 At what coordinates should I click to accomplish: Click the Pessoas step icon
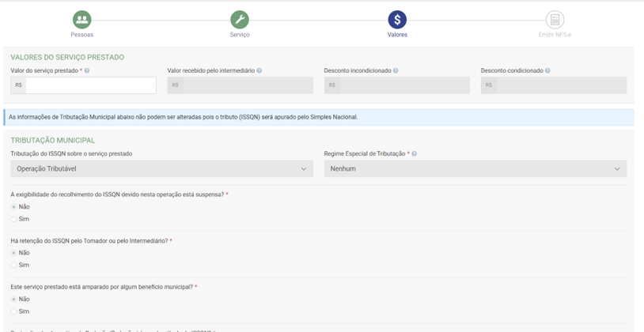[x=81, y=19]
